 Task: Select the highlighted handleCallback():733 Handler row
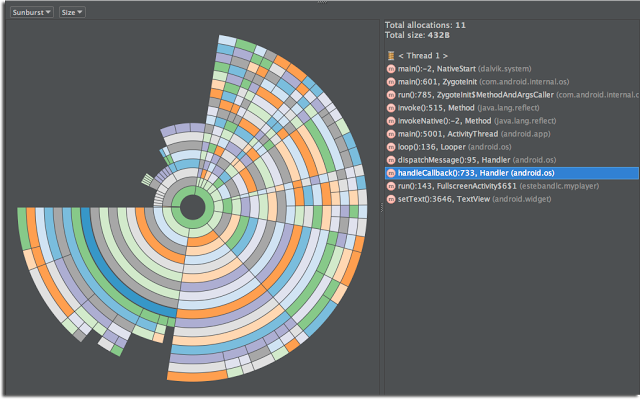(512, 173)
